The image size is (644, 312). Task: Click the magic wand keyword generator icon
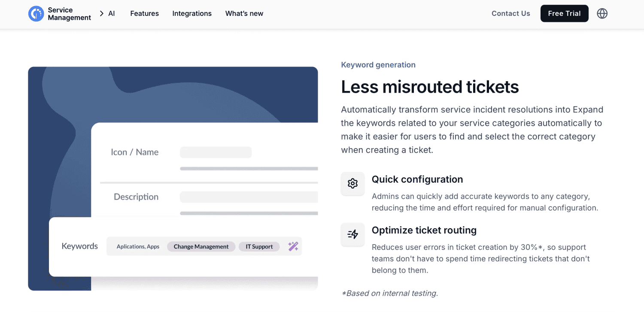pos(293,246)
